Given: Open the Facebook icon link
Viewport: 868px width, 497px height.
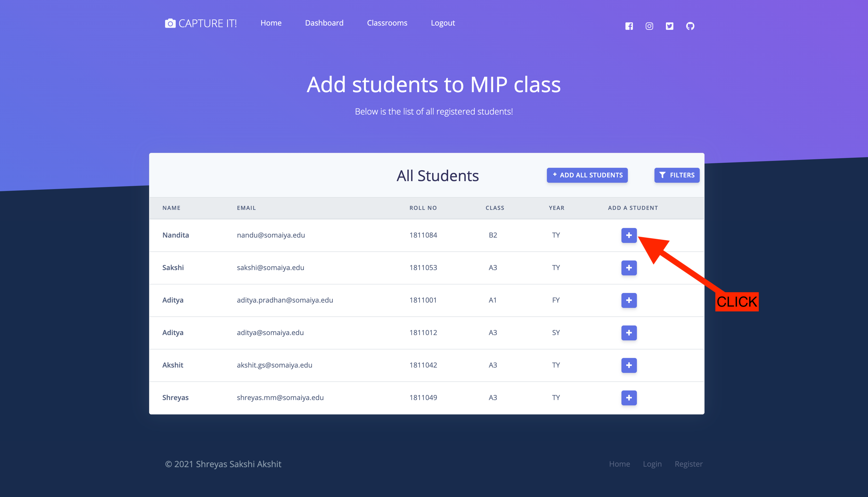Looking at the screenshot, I should (629, 26).
